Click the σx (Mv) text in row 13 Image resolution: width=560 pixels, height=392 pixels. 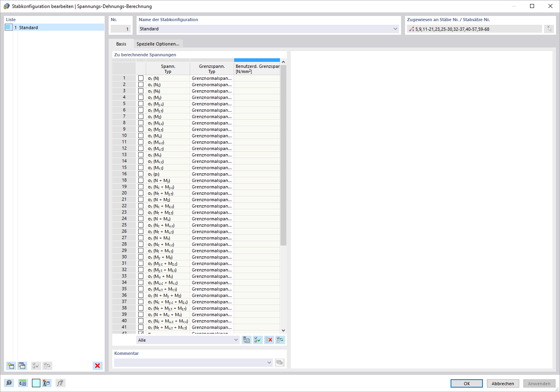tap(155, 155)
